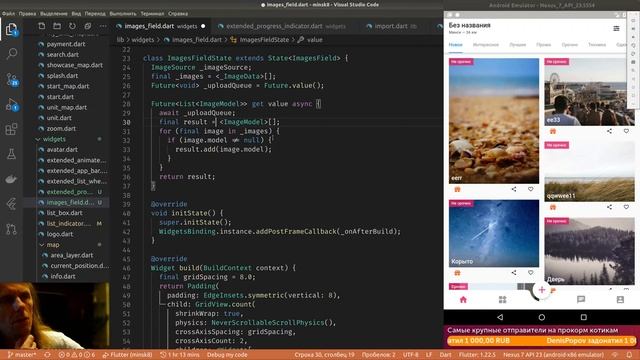Image resolution: width=640 pixels, height=360 pixels.
Task: Click Debug my code in status bar
Action: (x=227, y=355)
